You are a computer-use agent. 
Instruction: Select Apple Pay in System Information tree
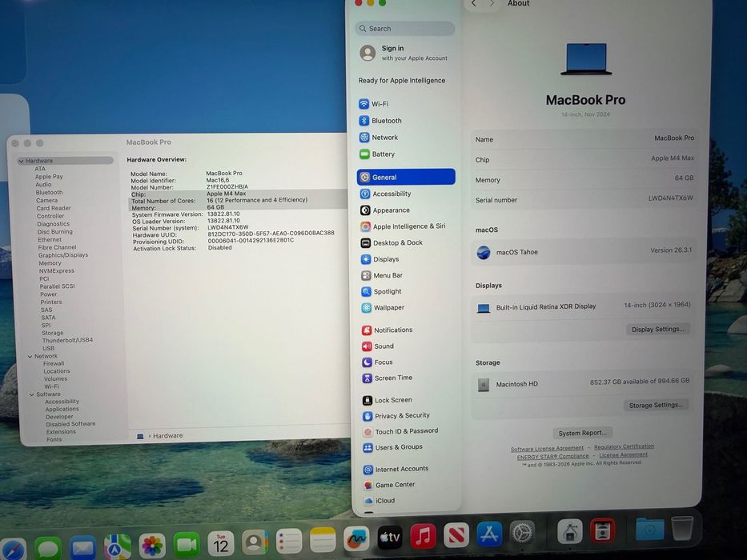click(x=49, y=177)
